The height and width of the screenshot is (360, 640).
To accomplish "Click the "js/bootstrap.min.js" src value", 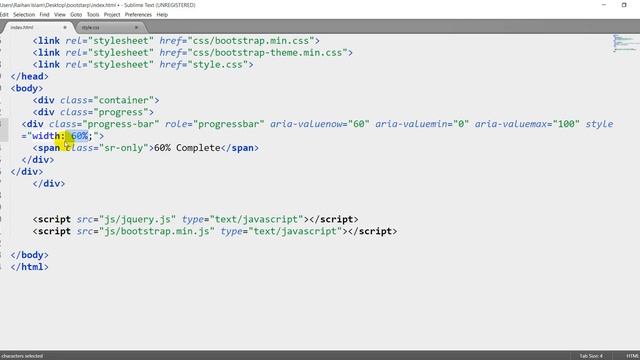I will [157, 231].
